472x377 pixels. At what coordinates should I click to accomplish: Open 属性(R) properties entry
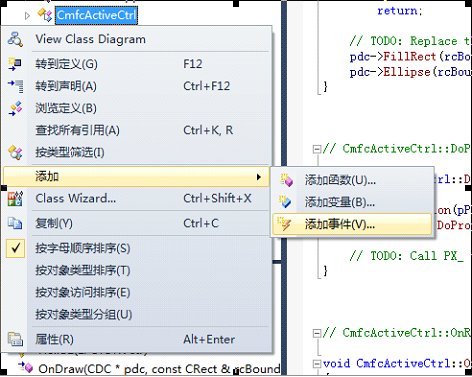137,339
